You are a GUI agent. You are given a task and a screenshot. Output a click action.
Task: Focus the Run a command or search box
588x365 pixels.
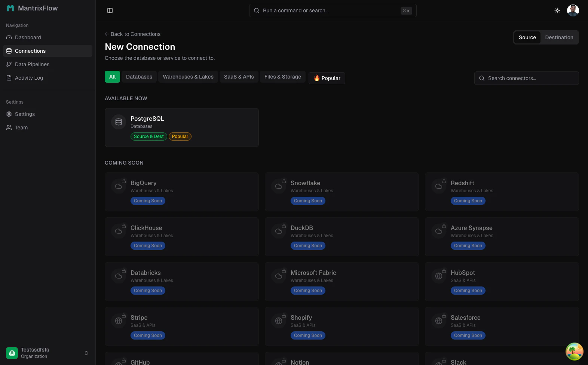(x=333, y=10)
